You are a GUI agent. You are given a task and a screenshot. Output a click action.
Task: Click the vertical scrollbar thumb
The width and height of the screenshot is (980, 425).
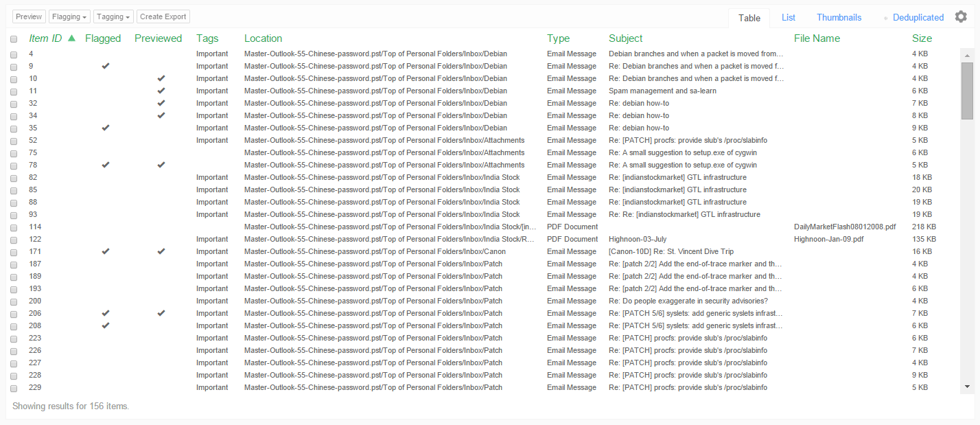(x=967, y=91)
